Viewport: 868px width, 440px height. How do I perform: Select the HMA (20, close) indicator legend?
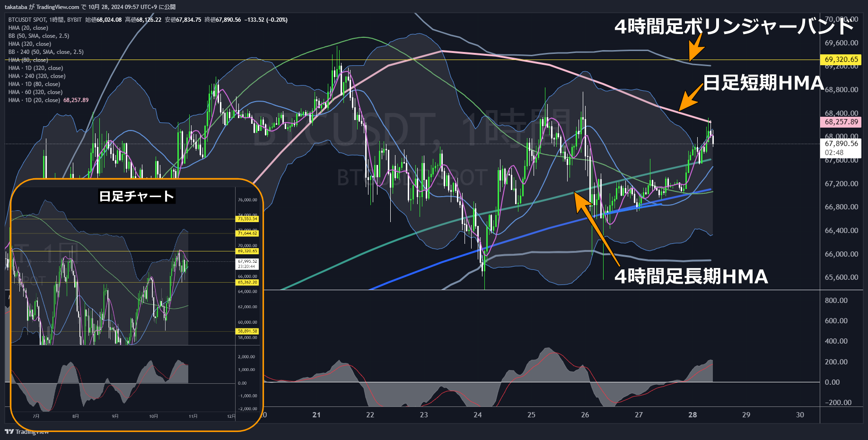[28, 28]
